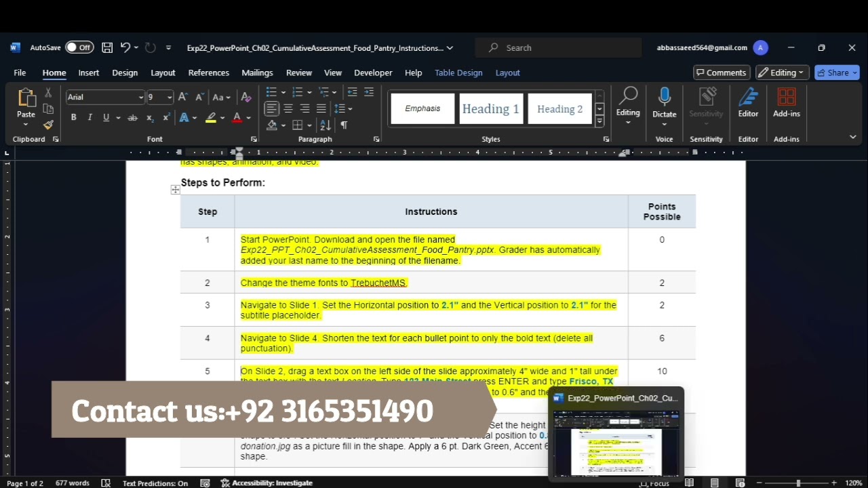Apply subscript formatting
This screenshot has height=488, width=868.
pos(151,117)
